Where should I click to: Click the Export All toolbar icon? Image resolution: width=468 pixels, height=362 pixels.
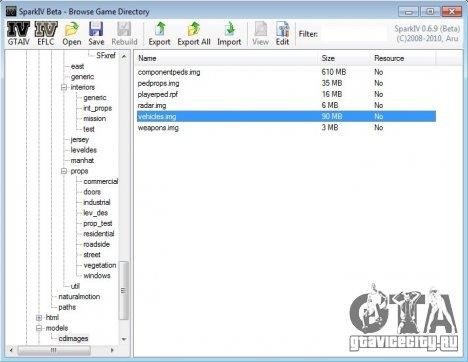coord(194,33)
